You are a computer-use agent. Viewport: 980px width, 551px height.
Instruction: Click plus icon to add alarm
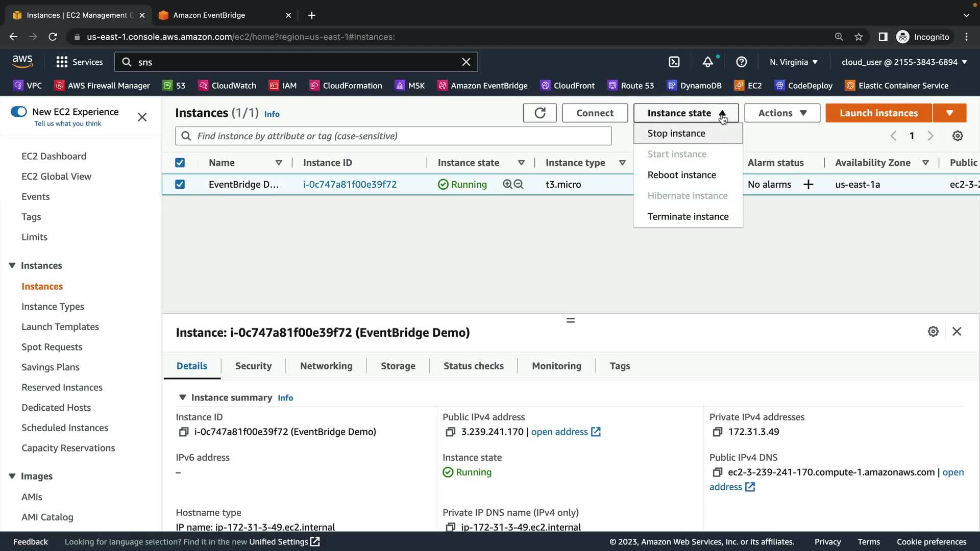click(808, 185)
